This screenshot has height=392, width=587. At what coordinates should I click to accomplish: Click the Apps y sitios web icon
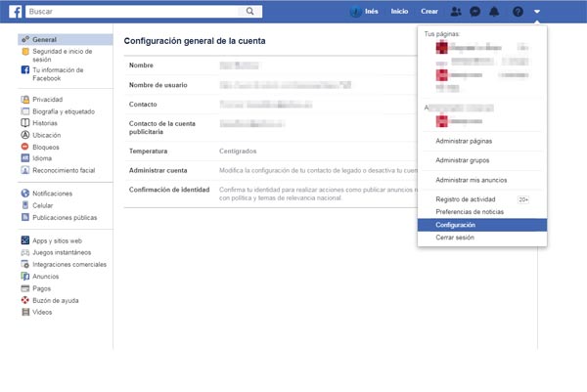click(x=25, y=240)
